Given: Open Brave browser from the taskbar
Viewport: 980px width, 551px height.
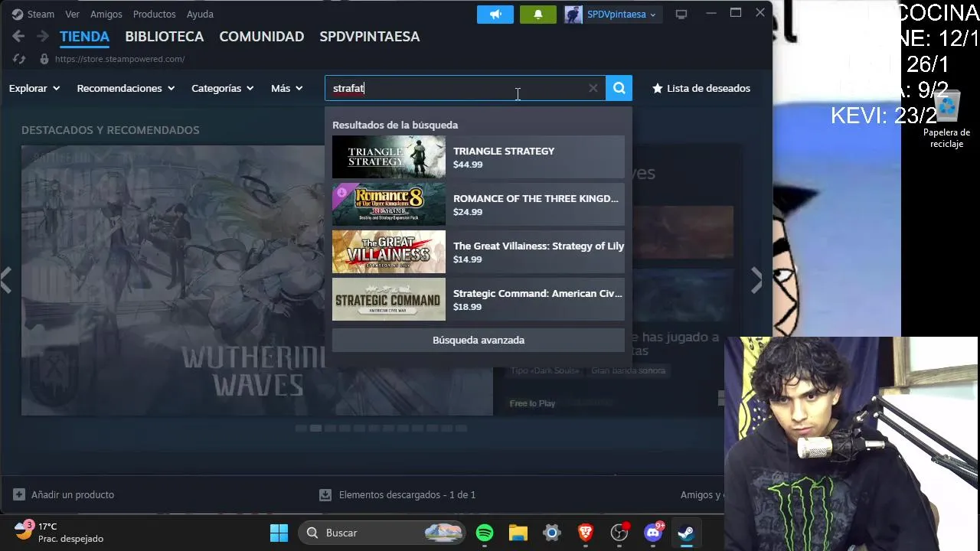Looking at the screenshot, I should coord(586,533).
